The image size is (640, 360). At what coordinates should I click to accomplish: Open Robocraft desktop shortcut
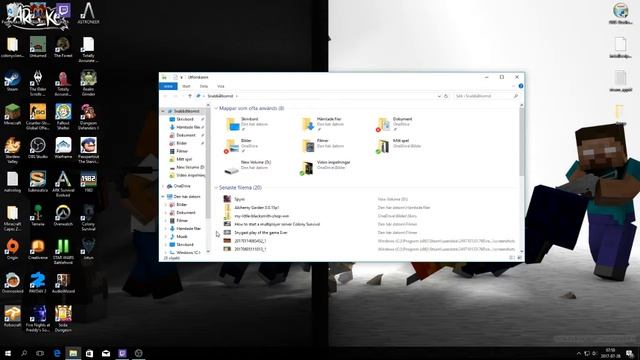click(12, 316)
